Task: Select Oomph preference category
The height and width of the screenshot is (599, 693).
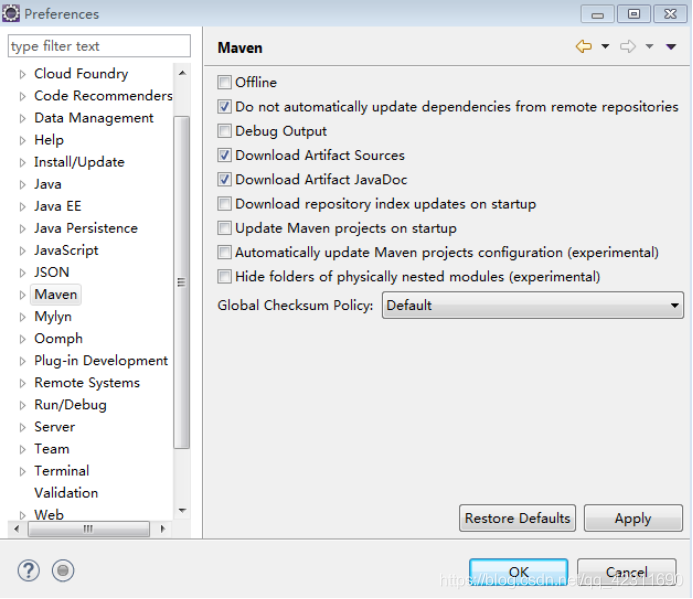Action: (x=58, y=339)
